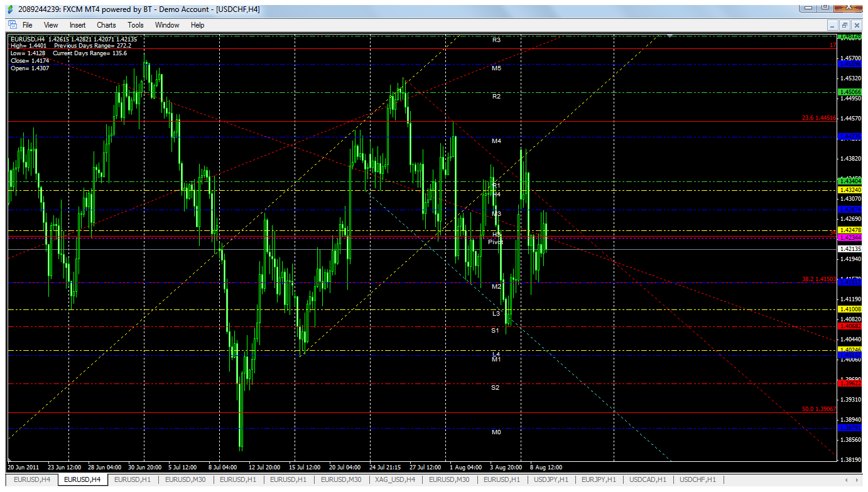This screenshot has width=868, height=492.
Task: Open the File menu
Action: click(28, 25)
